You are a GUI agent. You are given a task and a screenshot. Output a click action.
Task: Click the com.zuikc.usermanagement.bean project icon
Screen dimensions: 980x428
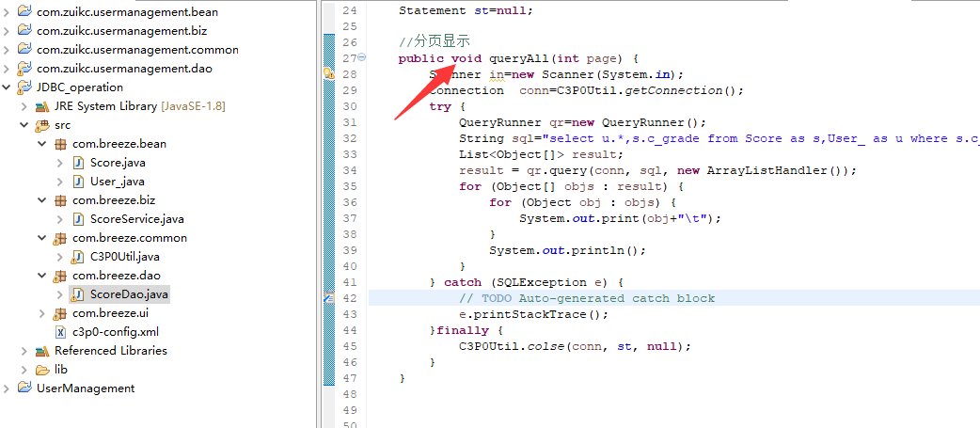point(24,11)
